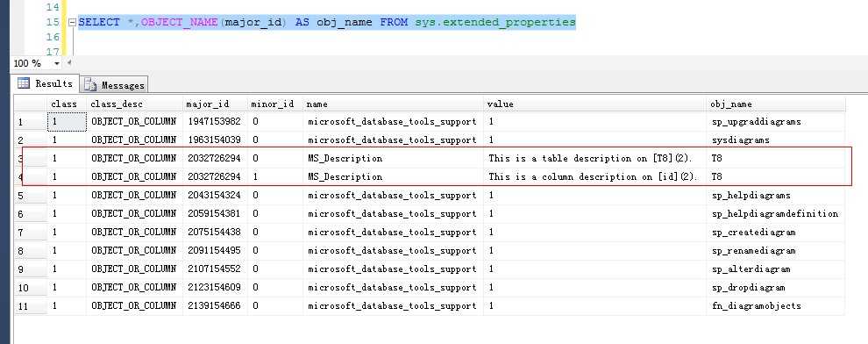This screenshot has height=344, width=868.
Task: Select row header number 11
Action: [x=31, y=306]
